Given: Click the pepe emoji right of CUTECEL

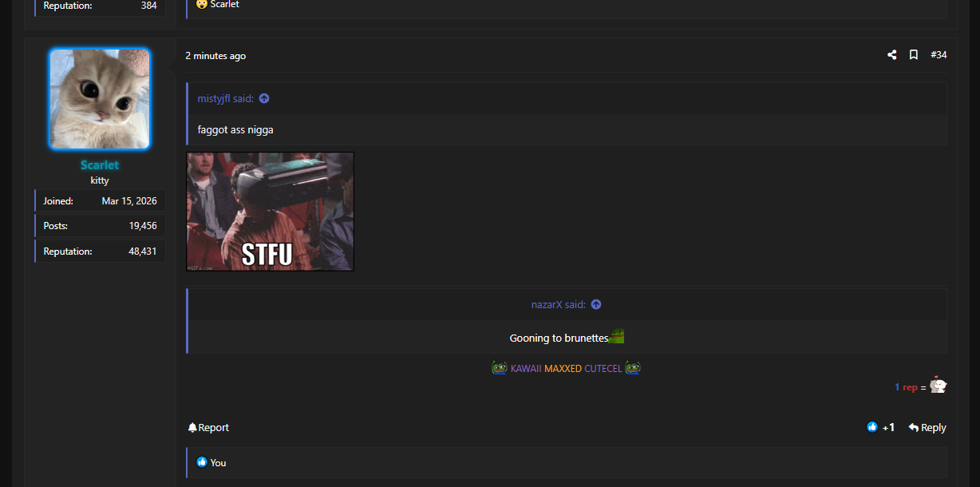Looking at the screenshot, I should (633, 368).
